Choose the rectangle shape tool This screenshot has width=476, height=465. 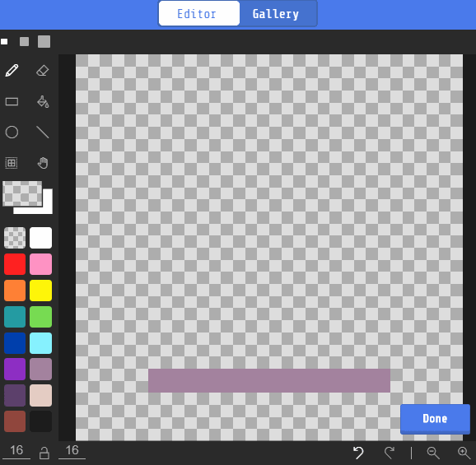click(x=12, y=101)
